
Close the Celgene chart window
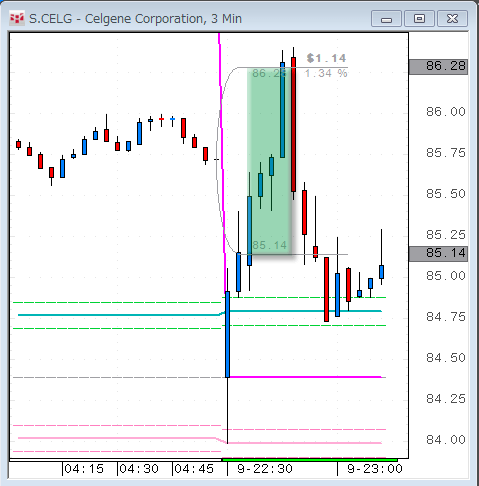point(452,19)
